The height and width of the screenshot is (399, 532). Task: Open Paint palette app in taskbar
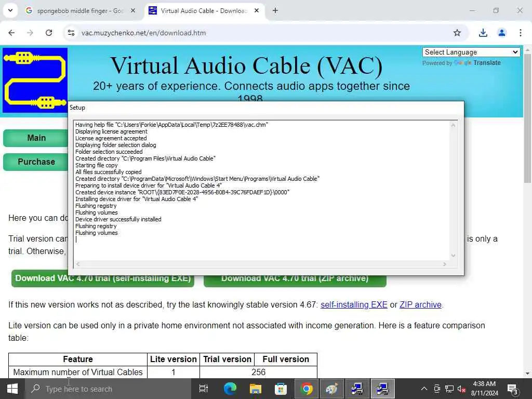point(331,389)
